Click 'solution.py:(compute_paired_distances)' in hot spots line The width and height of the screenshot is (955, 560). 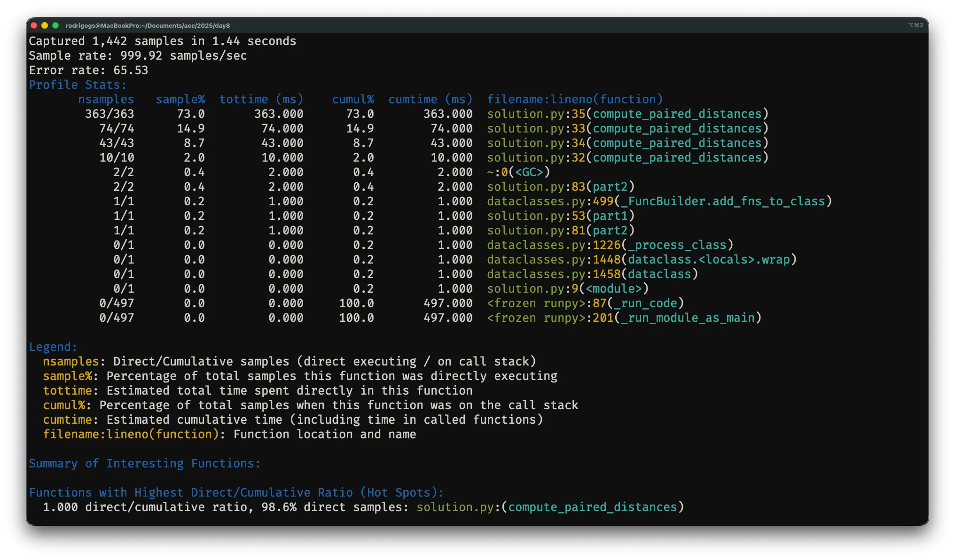pyautogui.click(x=550, y=507)
